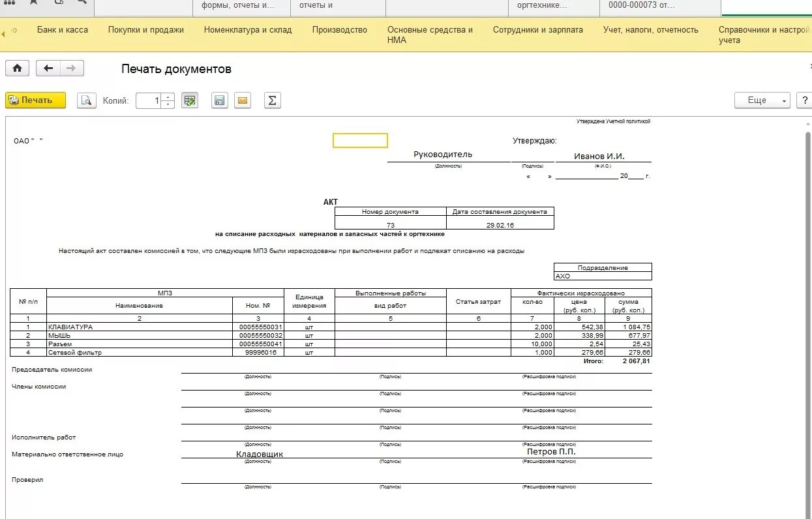812x519 pixels.
Task: Switch to tab '0000-000073 от...'
Action: click(660, 8)
